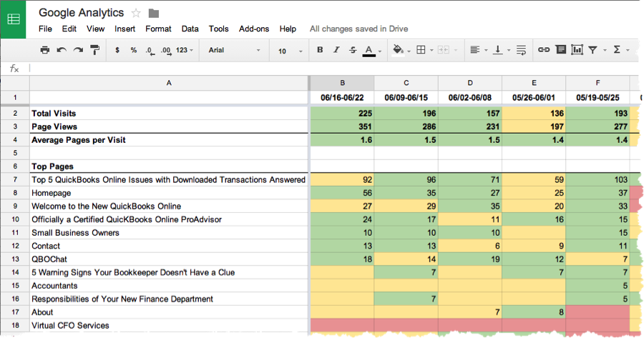
Task: Click the Filter icon
Action: pos(592,49)
